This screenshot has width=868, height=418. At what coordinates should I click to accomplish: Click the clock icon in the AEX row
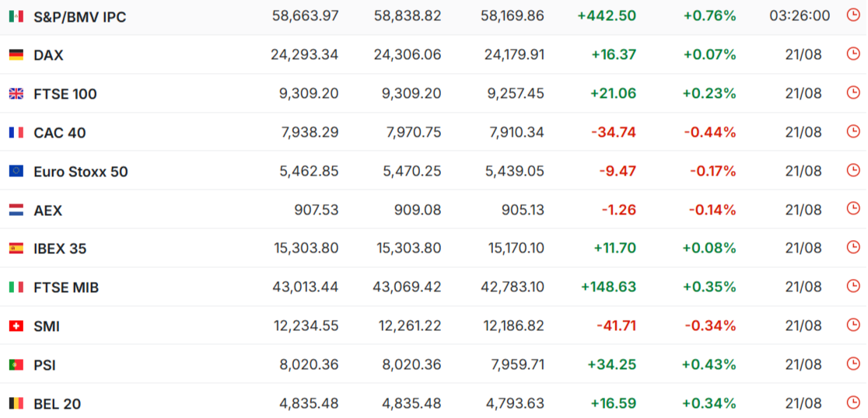pyautogui.click(x=853, y=208)
